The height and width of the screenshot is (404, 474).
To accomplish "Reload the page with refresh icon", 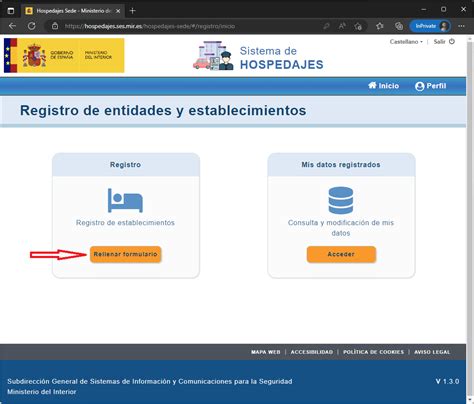I will [x=32, y=26].
